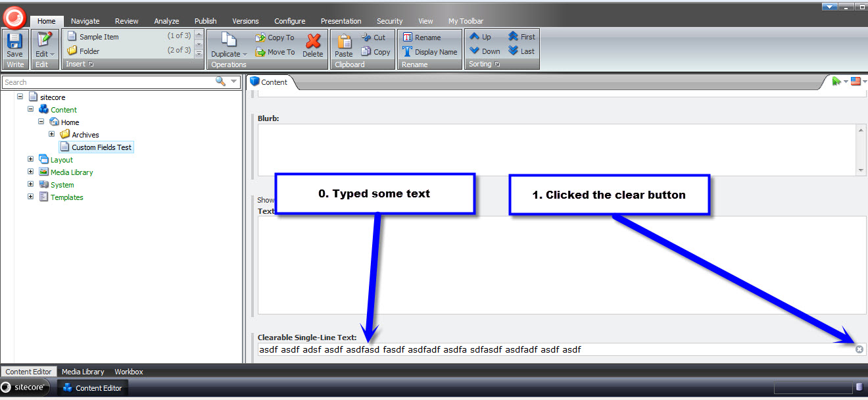Screen dimensions: 868x400
Task: Click the Paste clipboard icon
Action: [343, 41]
